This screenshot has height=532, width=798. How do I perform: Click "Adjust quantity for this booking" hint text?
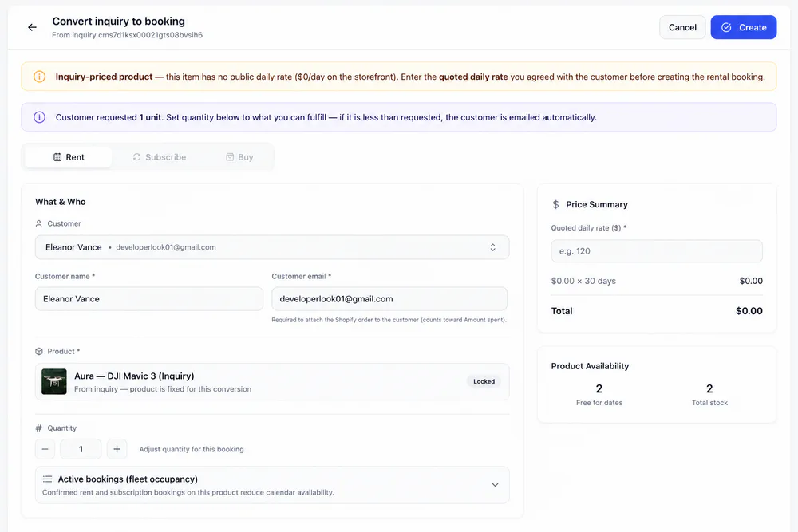click(x=192, y=450)
